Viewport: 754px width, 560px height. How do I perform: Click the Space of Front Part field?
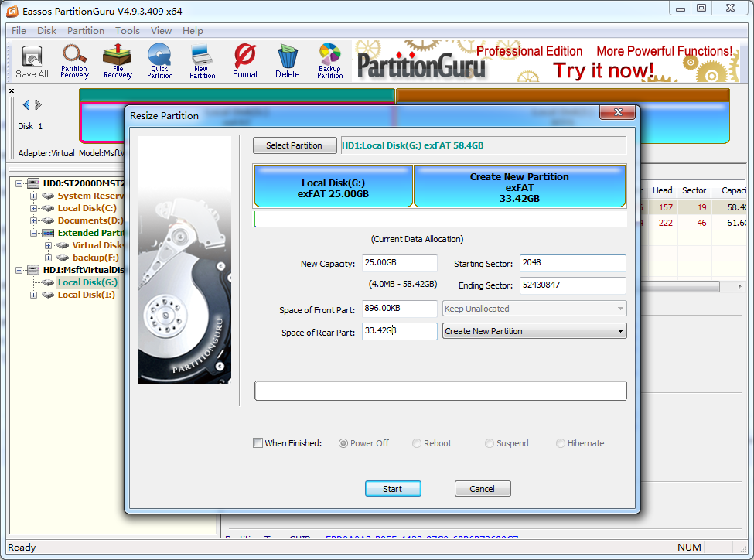(x=400, y=309)
